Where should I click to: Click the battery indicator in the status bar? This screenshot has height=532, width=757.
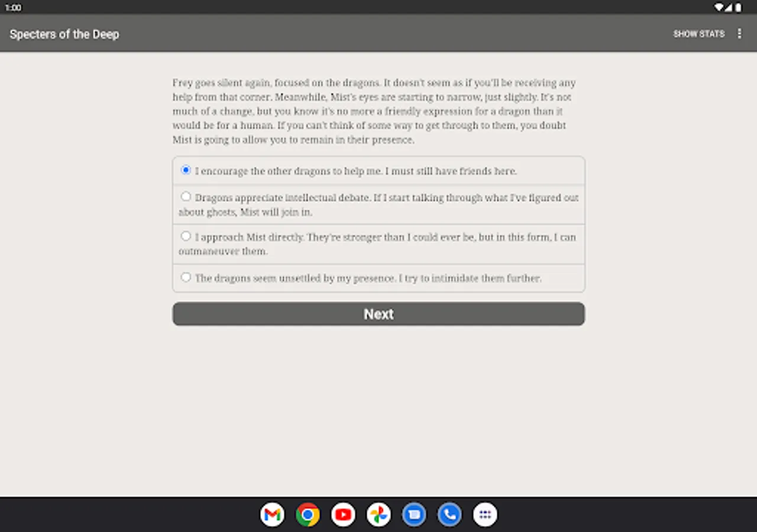point(738,7)
